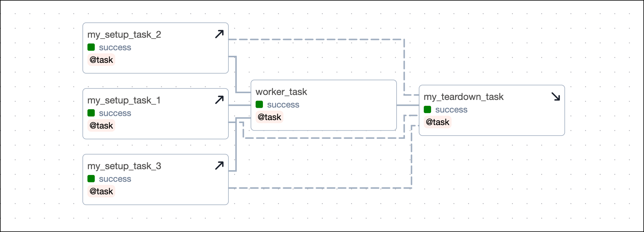Click @task badge on worker_task
Screen dimensions: 644x232
coord(269,117)
